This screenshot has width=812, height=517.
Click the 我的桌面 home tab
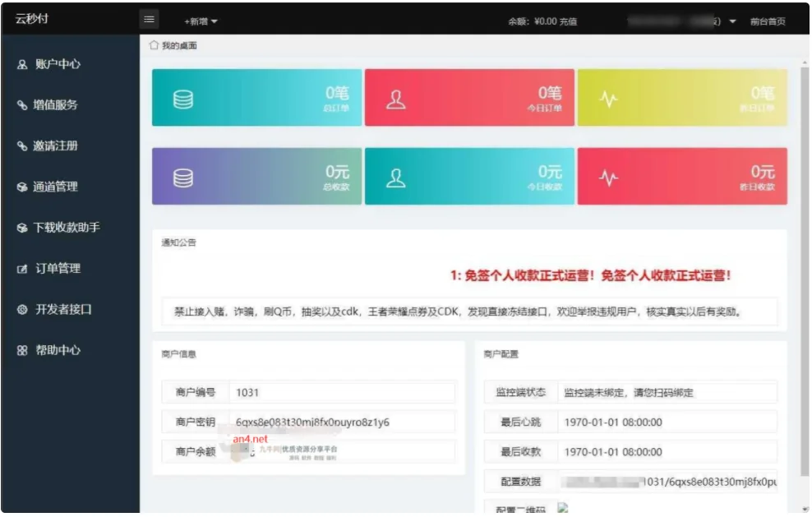click(173, 46)
